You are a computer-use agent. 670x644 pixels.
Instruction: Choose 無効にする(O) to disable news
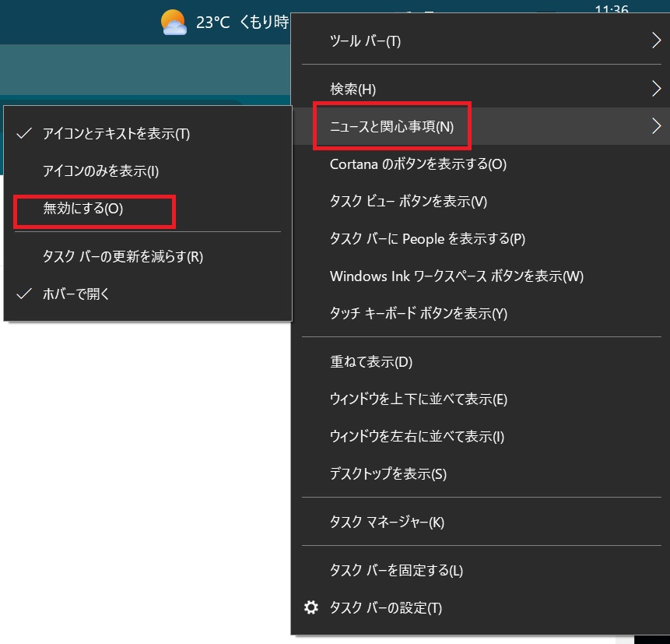[148, 208]
